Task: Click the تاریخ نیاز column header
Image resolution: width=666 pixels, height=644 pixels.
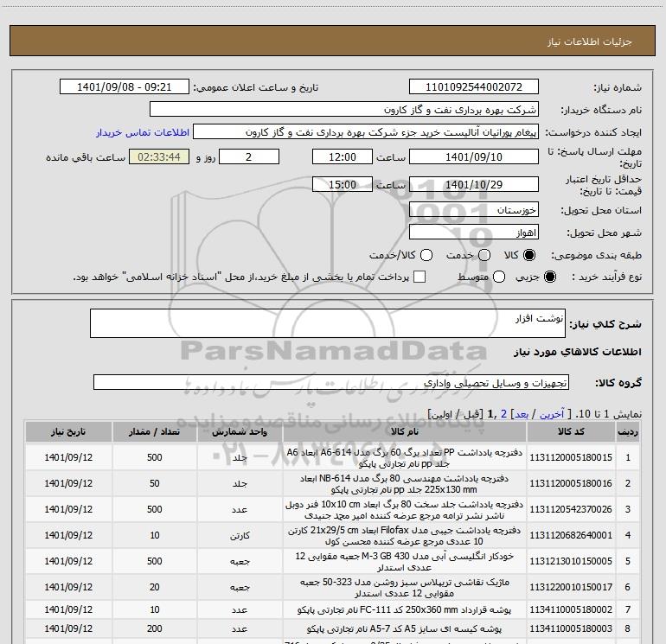Action: click(68, 431)
